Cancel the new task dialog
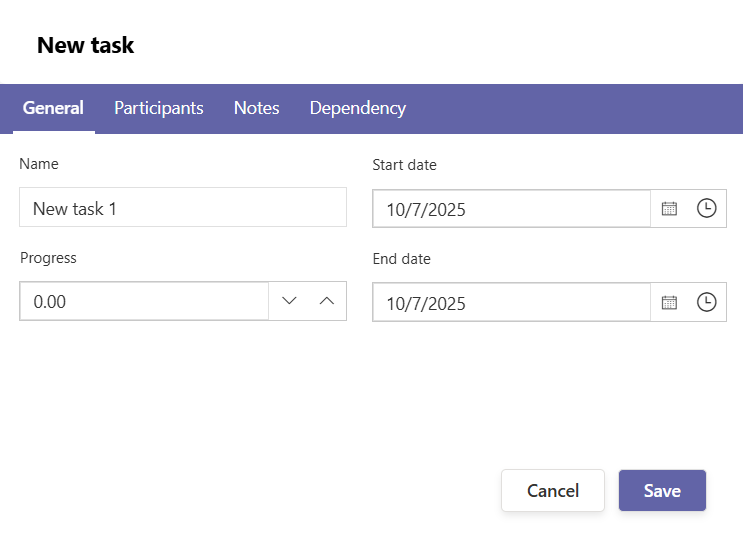Image resolution: width=743 pixels, height=537 pixels. [553, 491]
